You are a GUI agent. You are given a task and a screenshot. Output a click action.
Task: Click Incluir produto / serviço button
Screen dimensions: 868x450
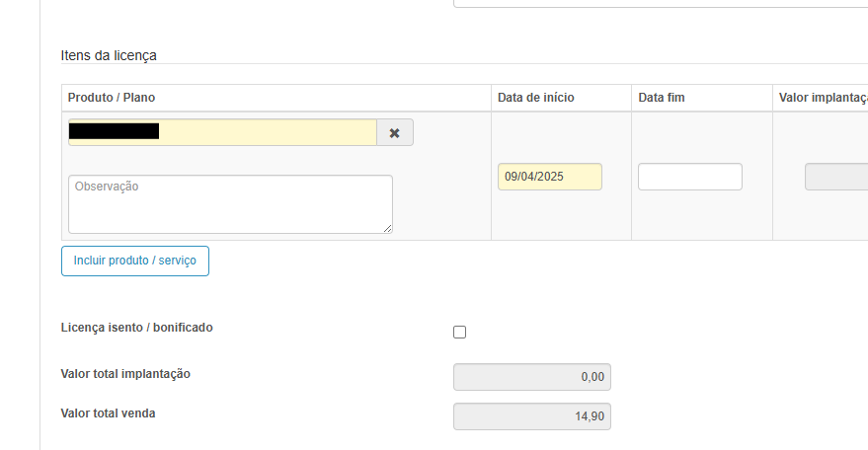click(135, 262)
